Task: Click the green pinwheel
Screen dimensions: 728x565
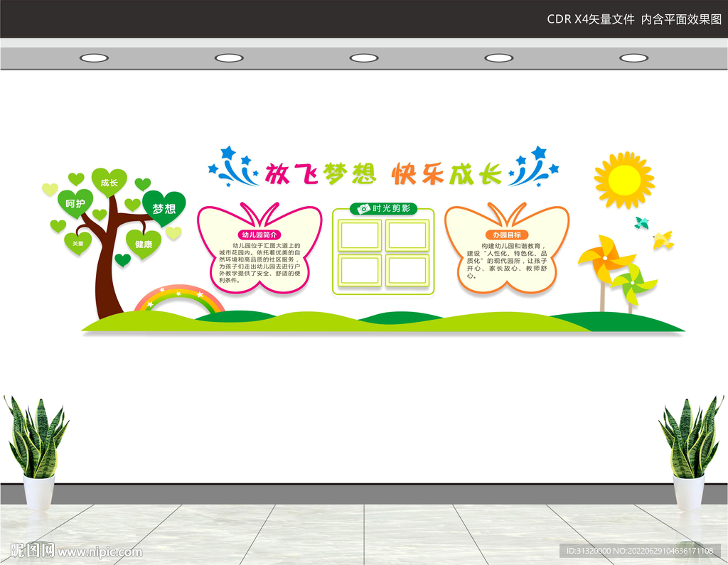Action: pyautogui.click(x=633, y=283)
